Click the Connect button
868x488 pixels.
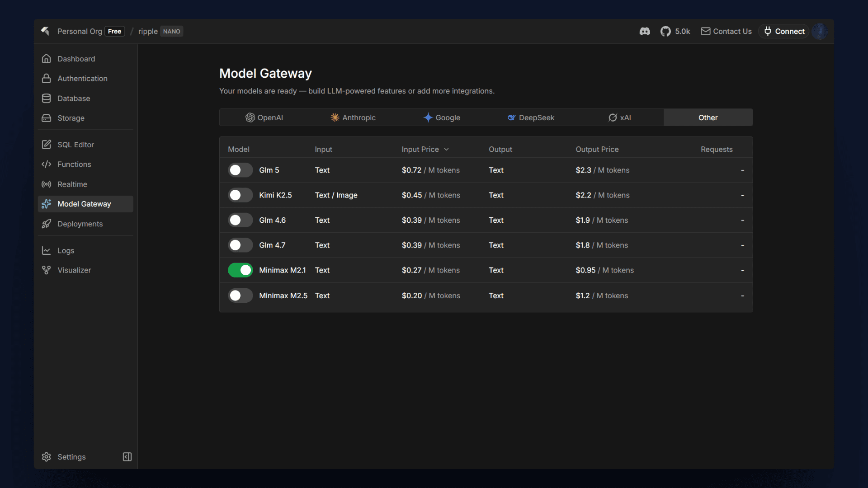[784, 31]
